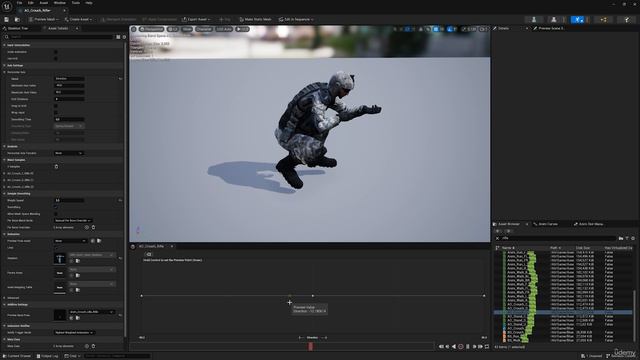Image resolution: width=640 pixels, height=360 pixels.
Task: Toggle Sample Smoothing checkbox
Action: [56, 207]
